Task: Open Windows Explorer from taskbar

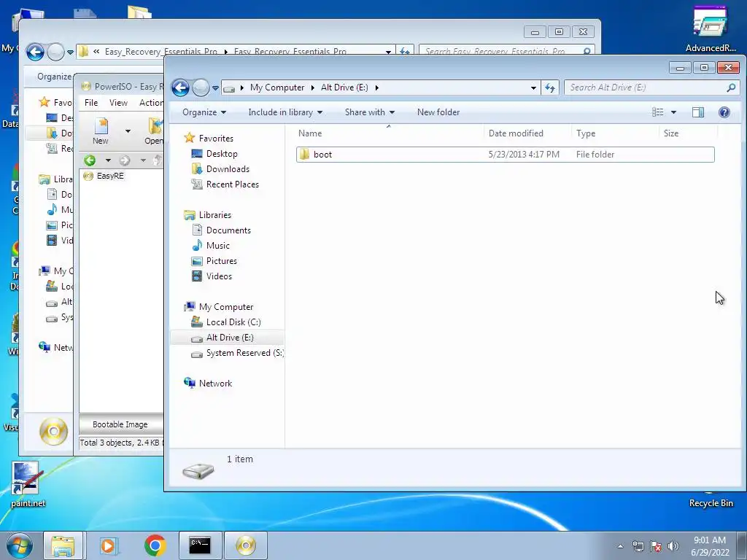Action: click(x=63, y=545)
